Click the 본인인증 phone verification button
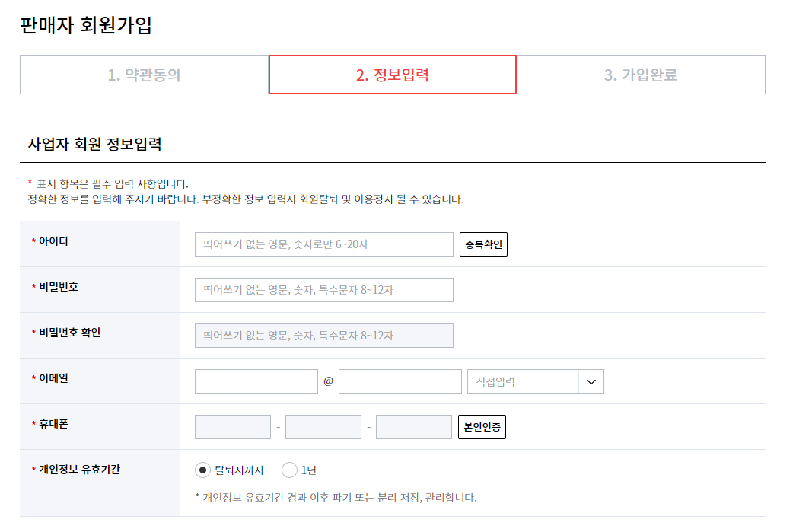The width and height of the screenshot is (812, 529). pyautogui.click(x=482, y=427)
